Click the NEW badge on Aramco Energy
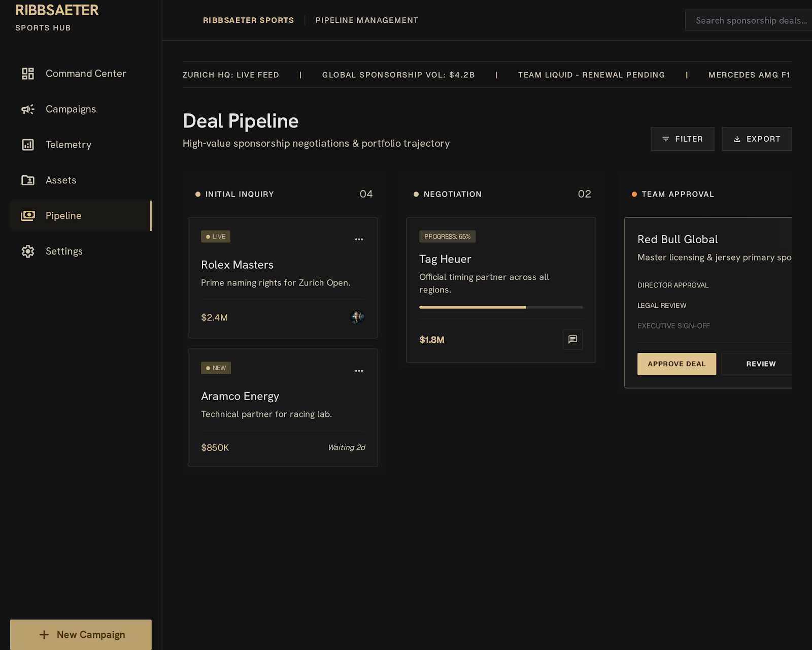Screen dimensions: 812x650 216,368
